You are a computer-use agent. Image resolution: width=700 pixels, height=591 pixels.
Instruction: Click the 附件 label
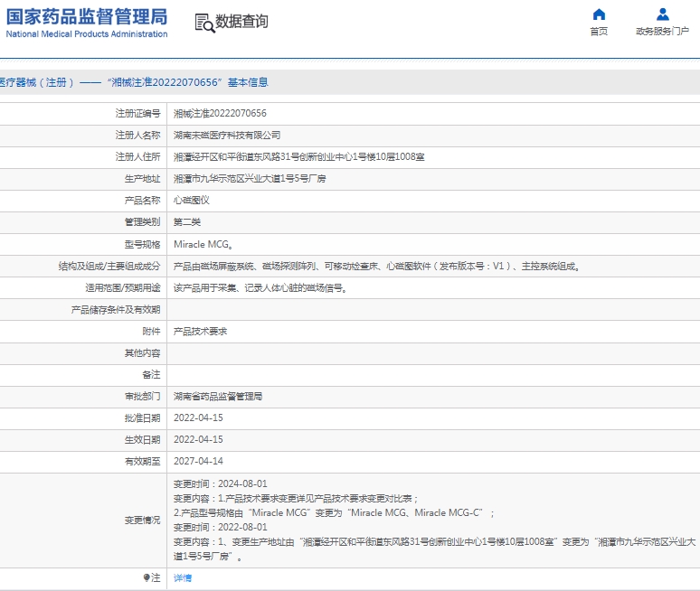coord(151,332)
